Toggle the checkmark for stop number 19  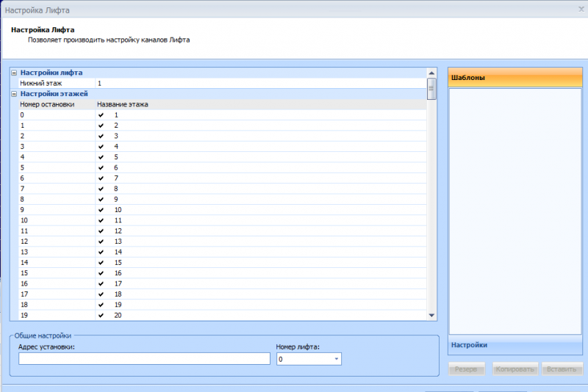coord(101,315)
